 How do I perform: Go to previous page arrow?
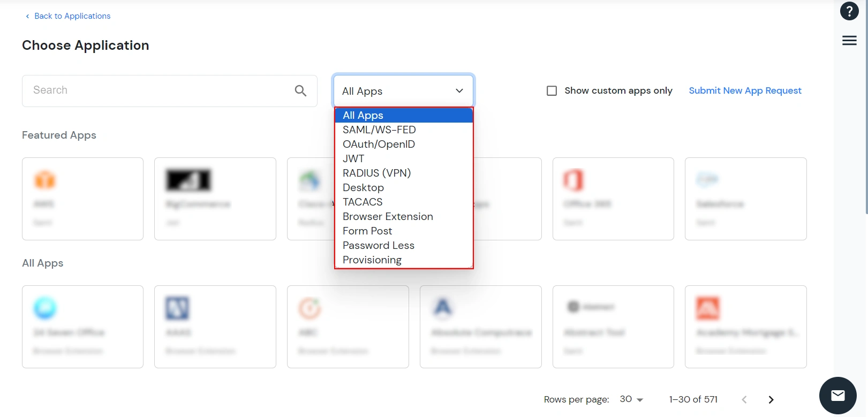pos(744,400)
